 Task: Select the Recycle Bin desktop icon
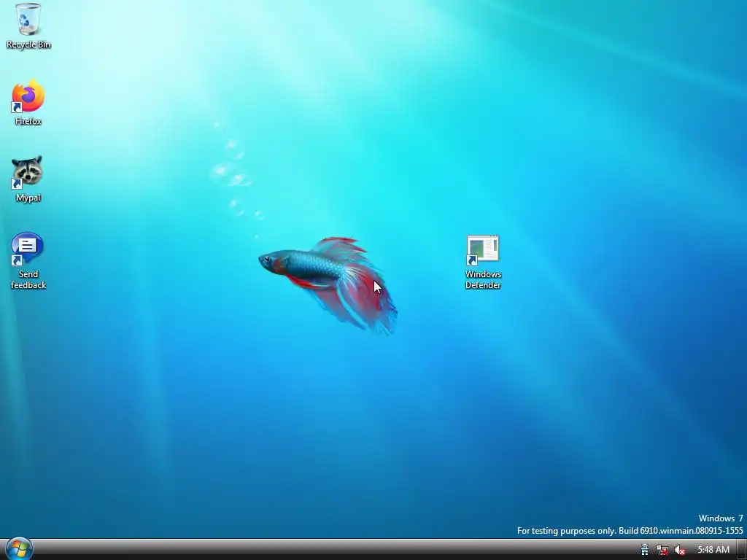(x=28, y=26)
